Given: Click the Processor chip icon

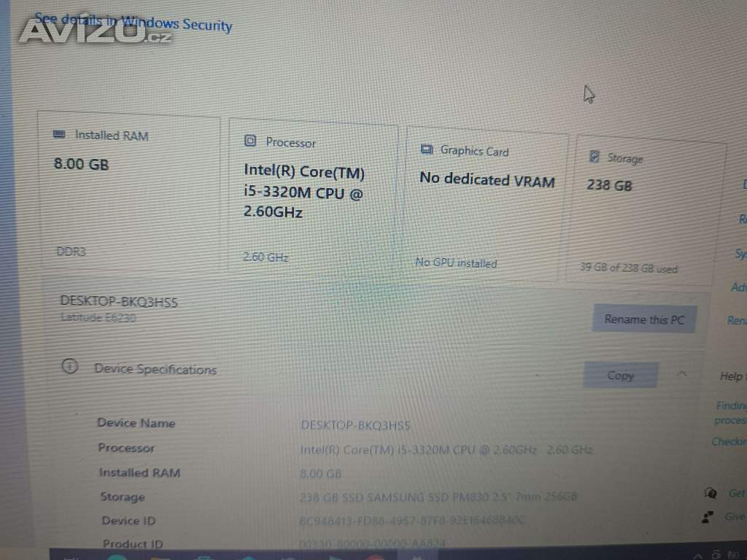Looking at the screenshot, I should click(x=250, y=141).
